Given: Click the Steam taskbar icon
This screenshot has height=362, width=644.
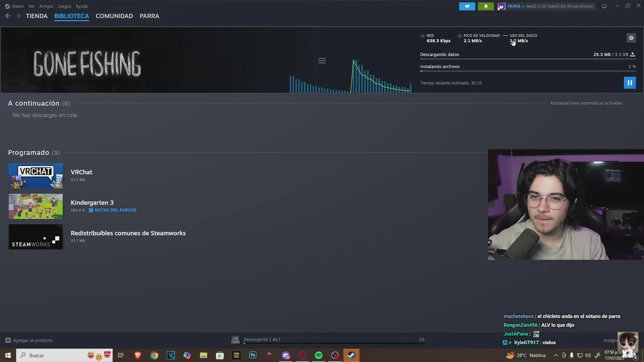Looking at the screenshot, I should 351,355.
